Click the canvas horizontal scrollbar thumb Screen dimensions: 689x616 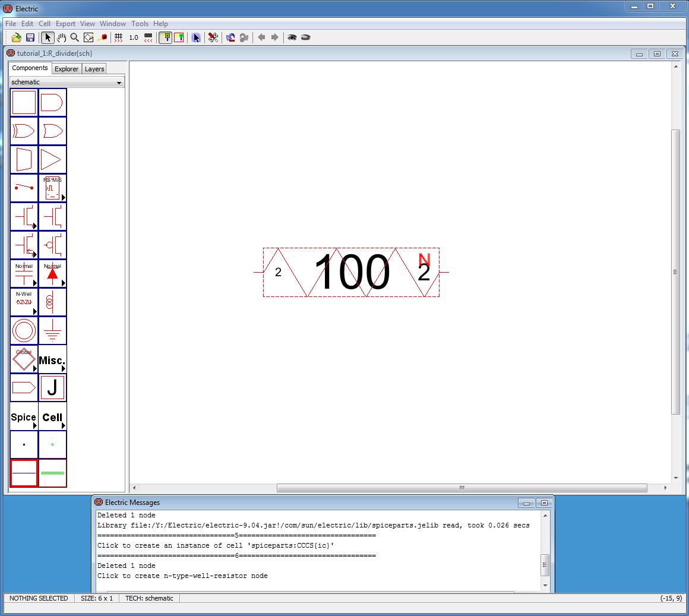[x=462, y=488]
